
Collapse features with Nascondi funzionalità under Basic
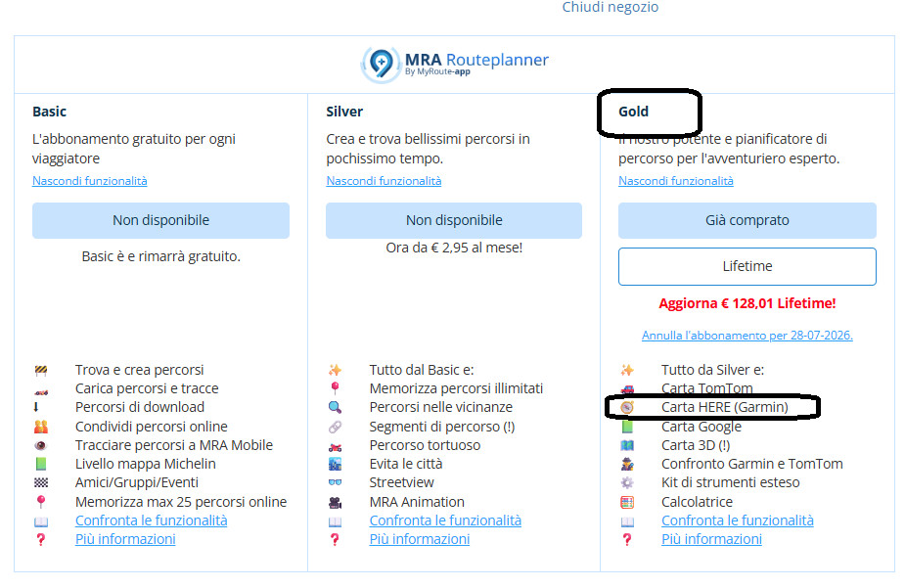coord(90,181)
